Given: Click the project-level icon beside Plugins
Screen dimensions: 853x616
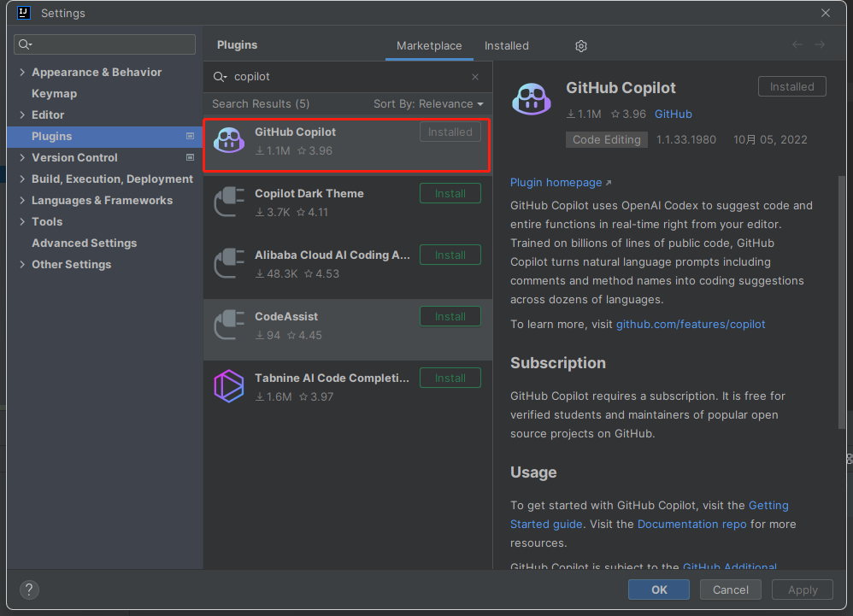Looking at the screenshot, I should point(190,137).
